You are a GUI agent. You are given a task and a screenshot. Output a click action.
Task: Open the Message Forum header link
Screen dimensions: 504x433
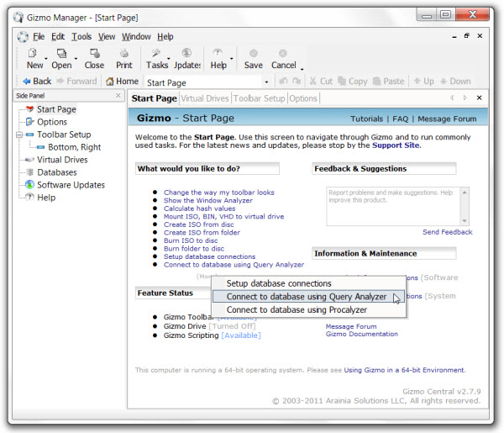point(447,119)
